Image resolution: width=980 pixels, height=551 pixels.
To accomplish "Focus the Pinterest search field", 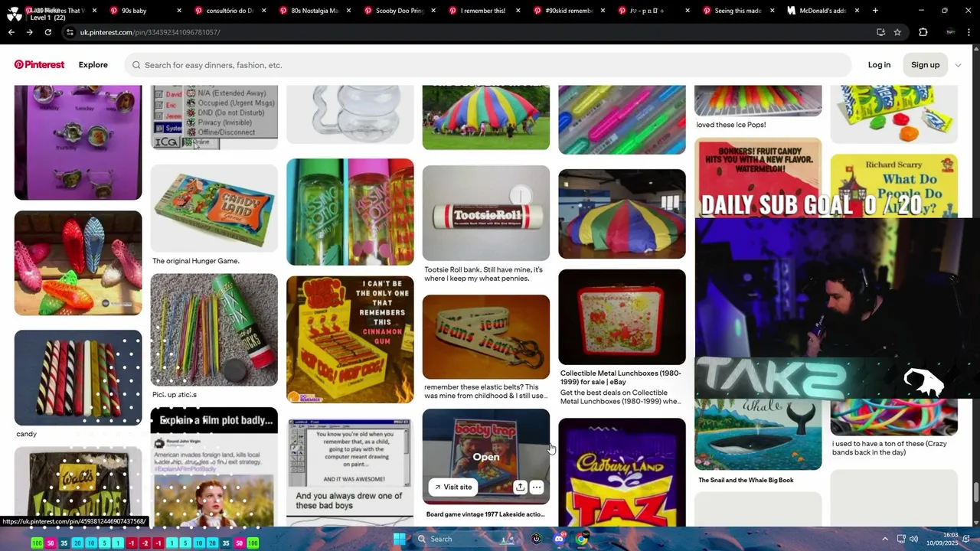I will click(x=488, y=65).
